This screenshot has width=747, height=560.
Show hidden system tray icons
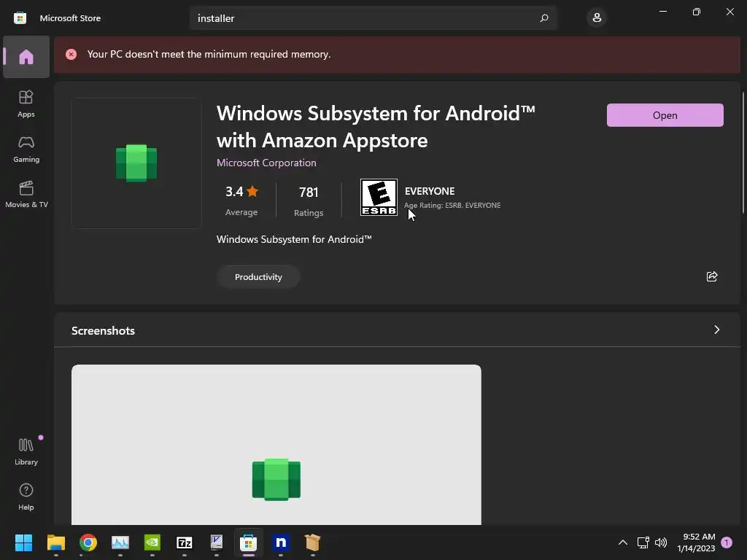pyautogui.click(x=623, y=542)
